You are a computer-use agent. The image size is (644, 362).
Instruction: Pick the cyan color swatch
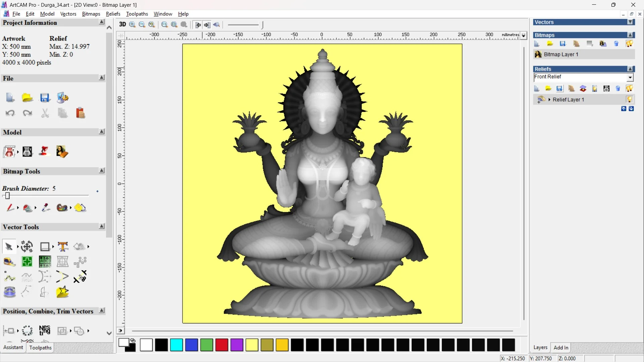(176, 345)
